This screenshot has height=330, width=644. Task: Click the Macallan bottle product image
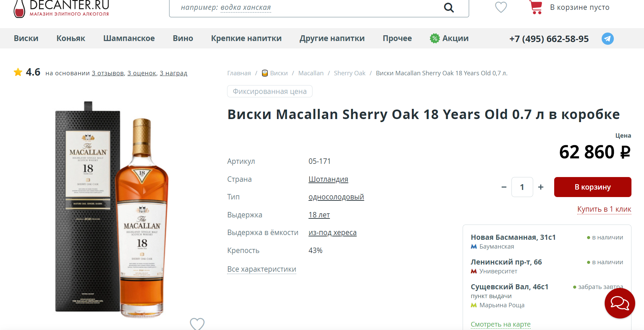(x=142, y=217)
